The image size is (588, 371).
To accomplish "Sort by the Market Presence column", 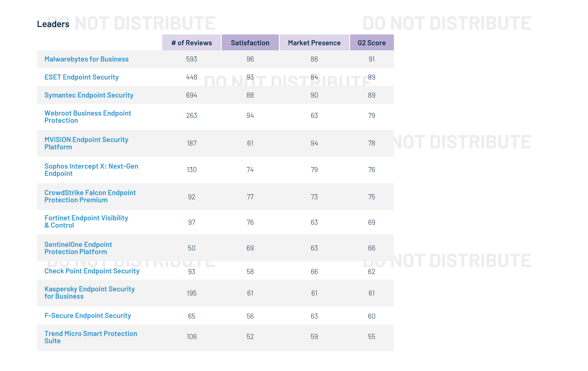I will click(314, 42).
